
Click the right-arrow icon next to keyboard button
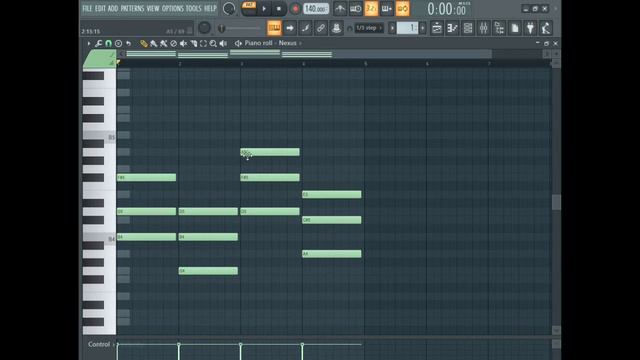(x=290, y=28)
